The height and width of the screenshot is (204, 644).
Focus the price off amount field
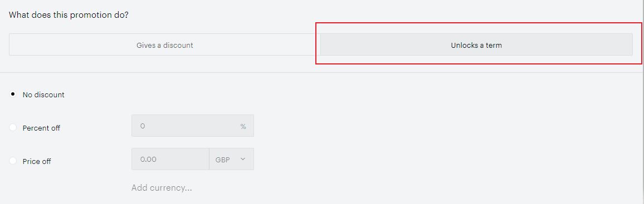[170, 159]
